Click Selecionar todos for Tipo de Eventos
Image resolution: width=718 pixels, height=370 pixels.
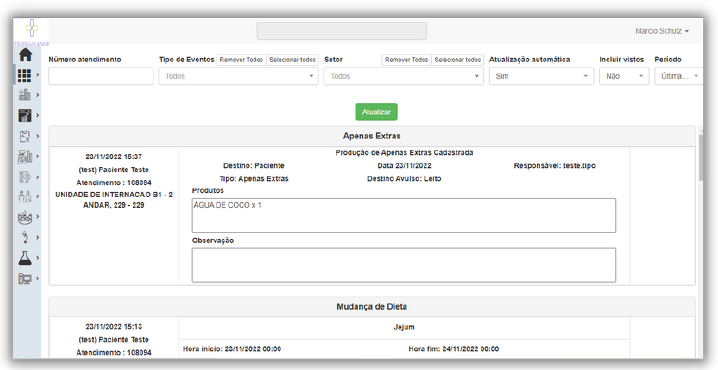pos(292,60)
